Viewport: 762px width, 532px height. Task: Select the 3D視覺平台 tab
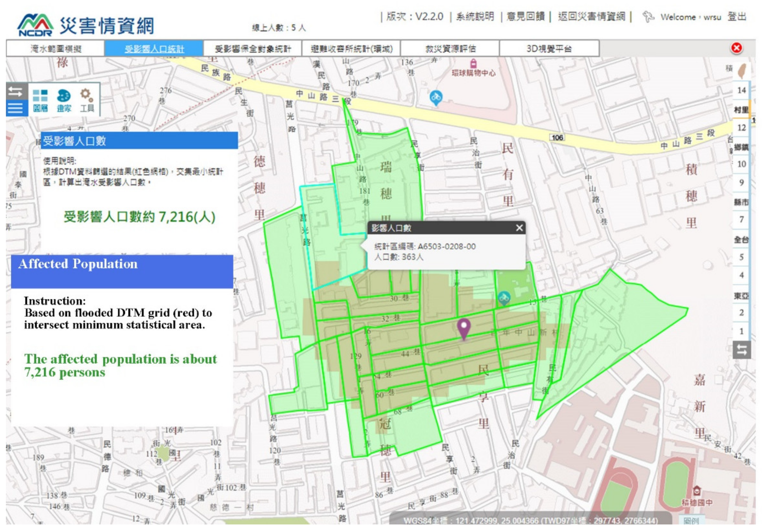click(549, 49)
